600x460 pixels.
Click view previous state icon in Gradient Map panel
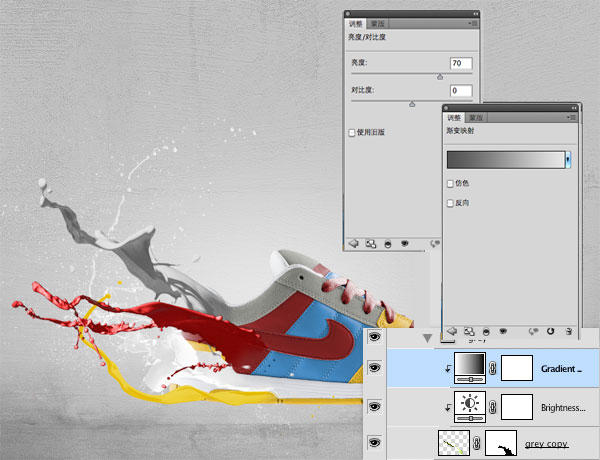533,331
